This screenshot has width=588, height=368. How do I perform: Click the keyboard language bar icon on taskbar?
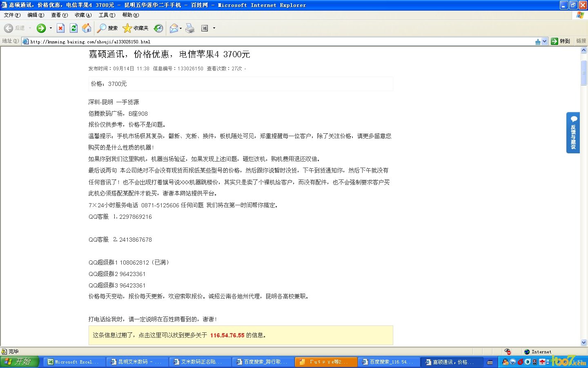coord(490,362)
